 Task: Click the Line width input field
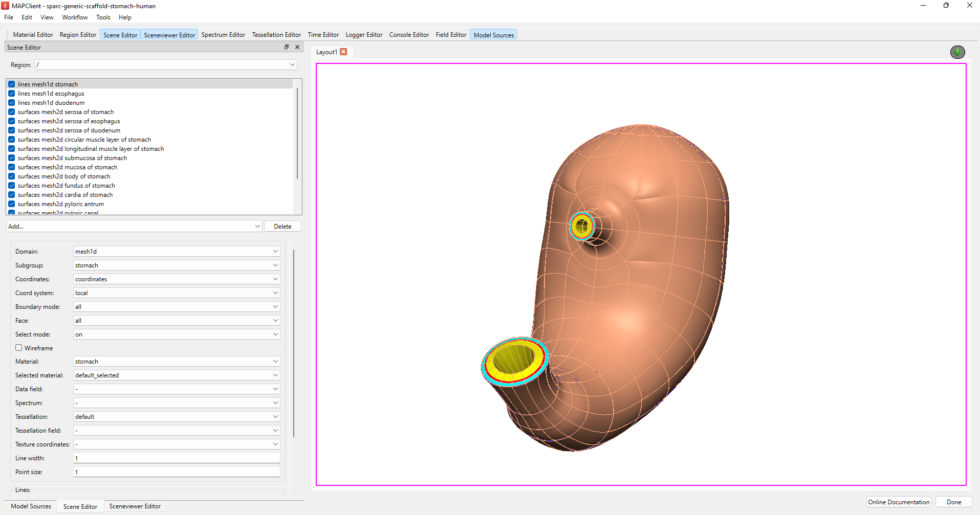click(x=177, y=458)
